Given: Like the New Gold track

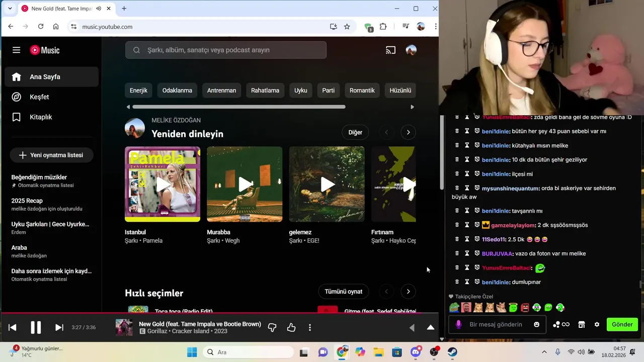Looking at the screenshot, I should [x=291, y=328].
